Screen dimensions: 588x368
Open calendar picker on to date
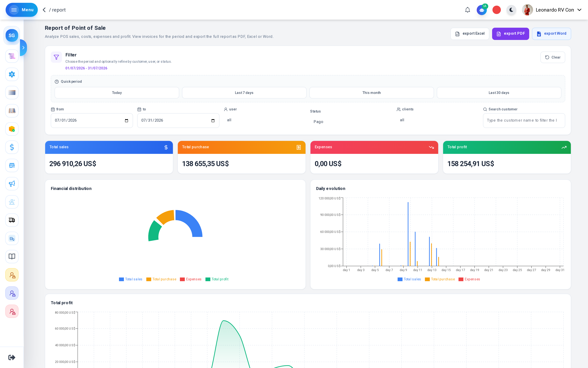[x=213, y=121]
